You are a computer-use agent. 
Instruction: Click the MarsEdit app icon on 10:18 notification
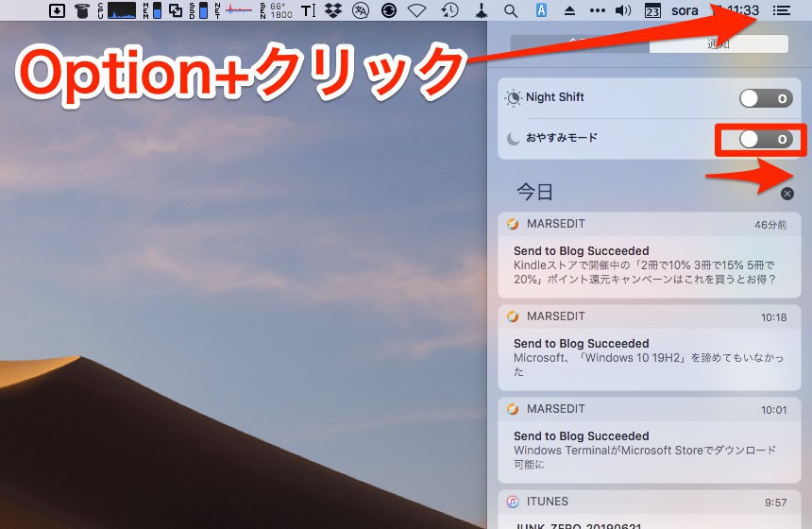coord(513,316)
